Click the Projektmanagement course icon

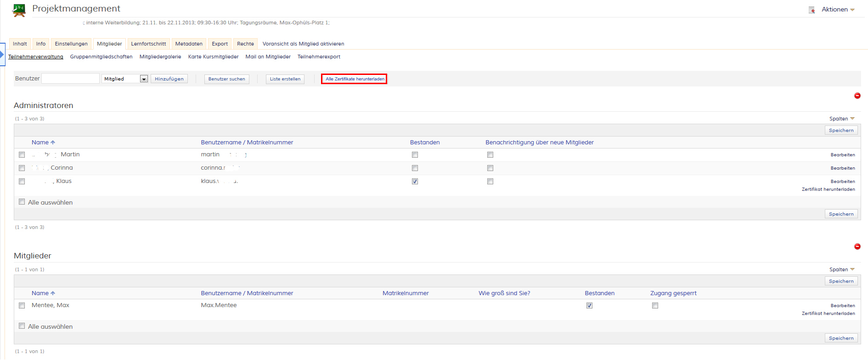[19, 10]
